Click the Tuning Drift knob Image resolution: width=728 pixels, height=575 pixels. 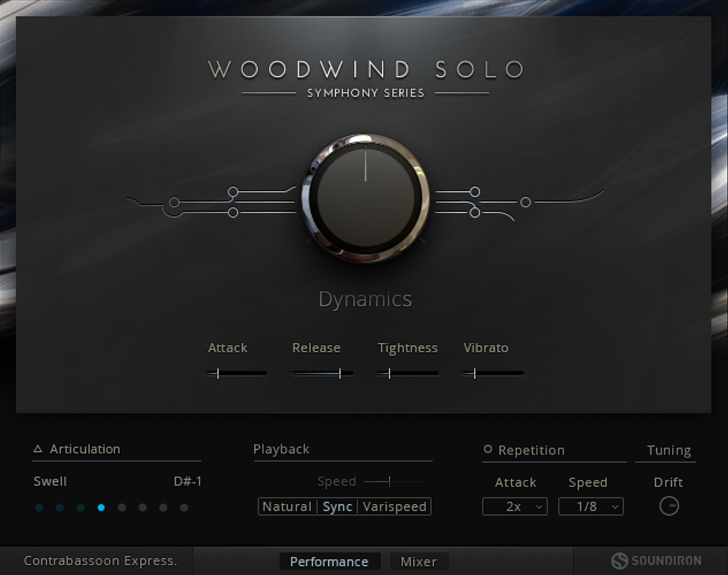coord(669,506)
